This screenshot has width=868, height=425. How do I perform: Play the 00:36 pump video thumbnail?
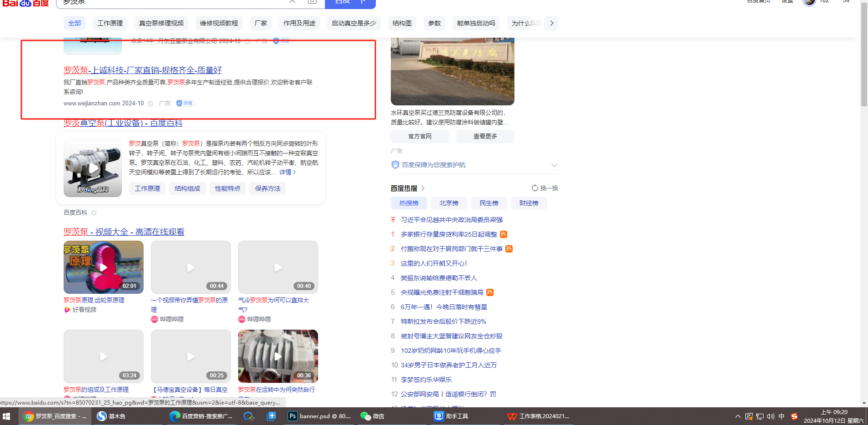[x=278, y=356]
